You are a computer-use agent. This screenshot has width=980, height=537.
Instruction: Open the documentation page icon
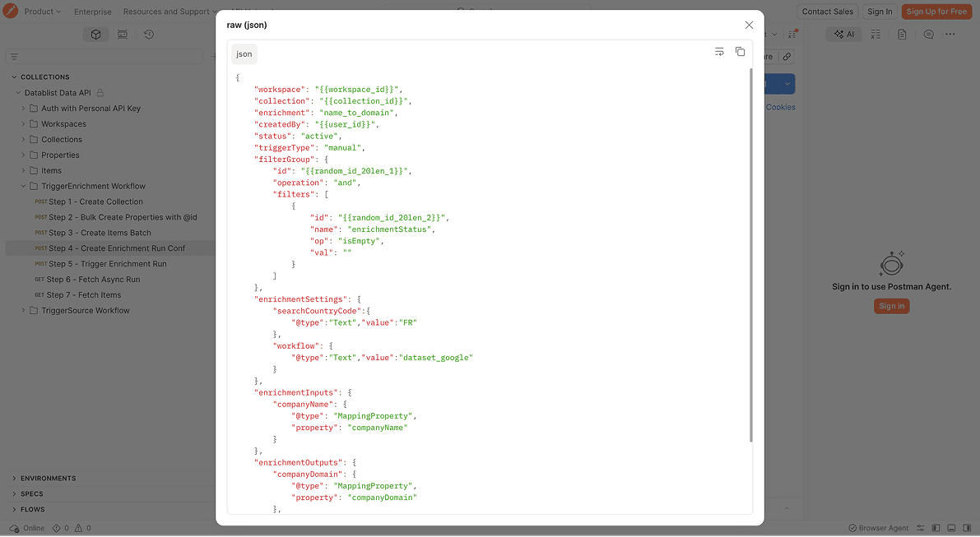point(902,35)
